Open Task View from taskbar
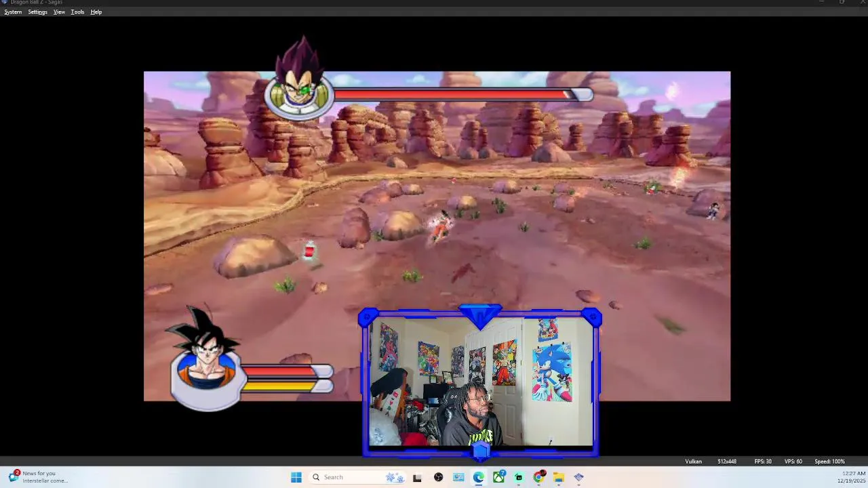 click(417, 477)
